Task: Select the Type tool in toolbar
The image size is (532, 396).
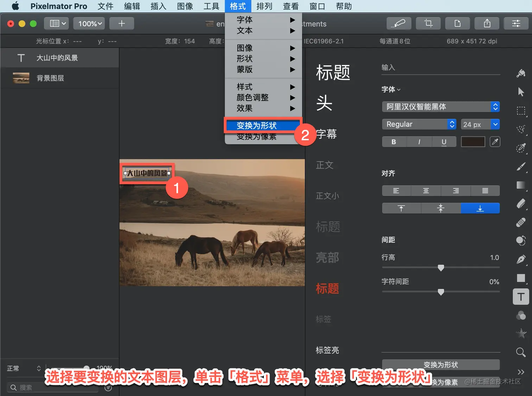Action: 521,297
